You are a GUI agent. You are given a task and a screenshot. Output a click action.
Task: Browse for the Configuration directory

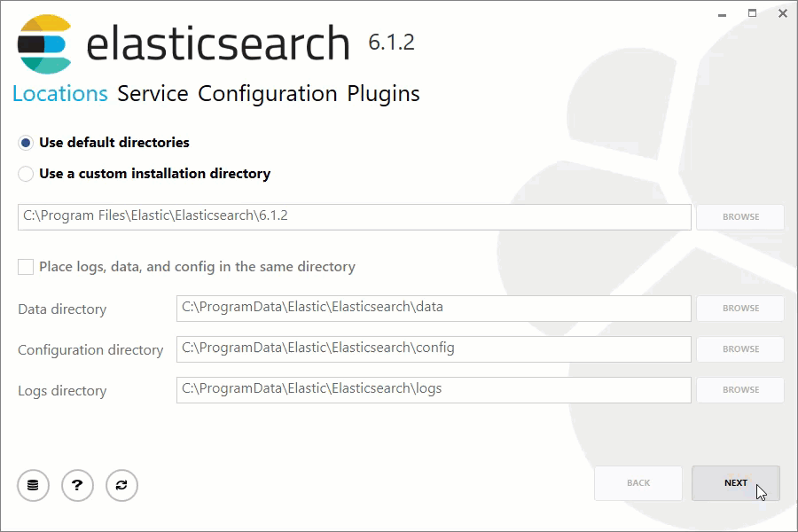tap(739, 348)
